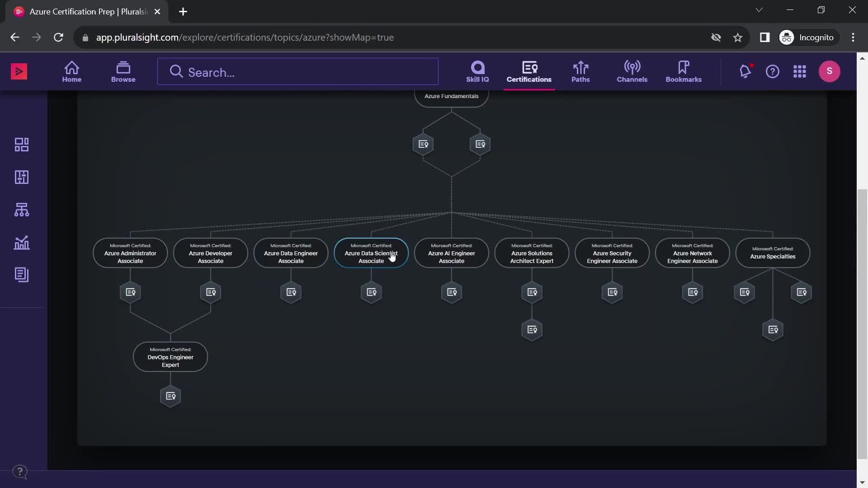Open exam hexagon below Azure Data Engineer

[x=291, y=292]
